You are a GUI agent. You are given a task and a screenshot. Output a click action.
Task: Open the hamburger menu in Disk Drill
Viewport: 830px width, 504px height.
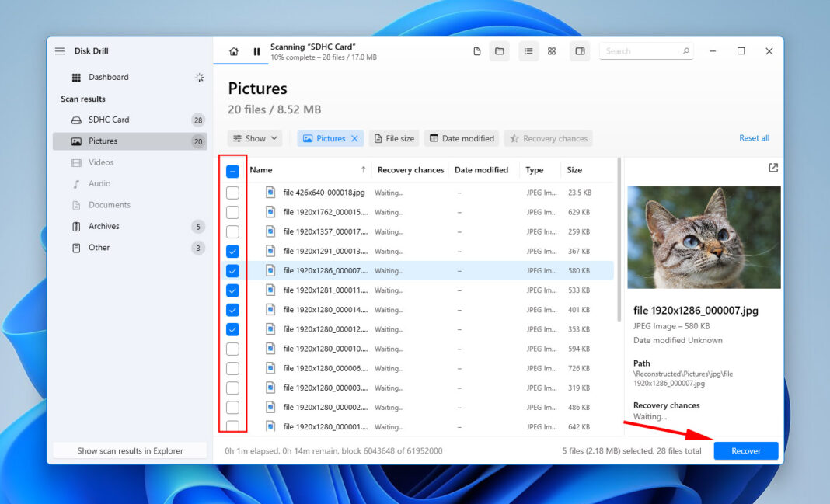coord(60,50)
